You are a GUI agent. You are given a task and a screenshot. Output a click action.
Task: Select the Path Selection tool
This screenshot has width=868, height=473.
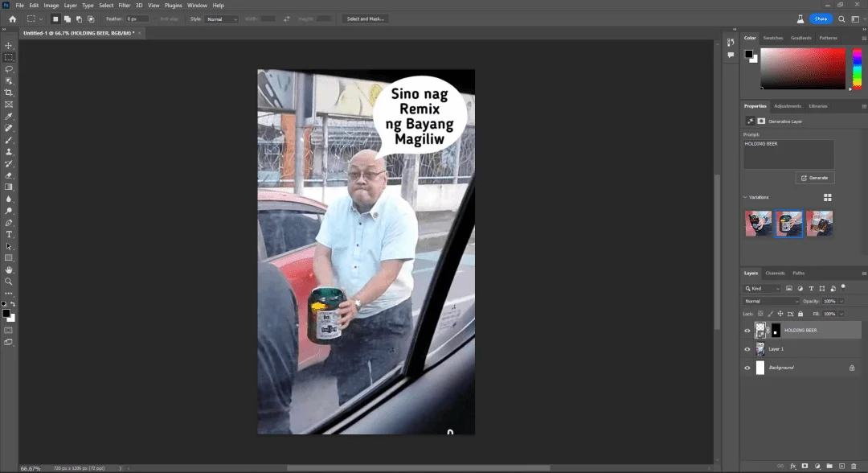pyautogui.click(x=9, y=246)
